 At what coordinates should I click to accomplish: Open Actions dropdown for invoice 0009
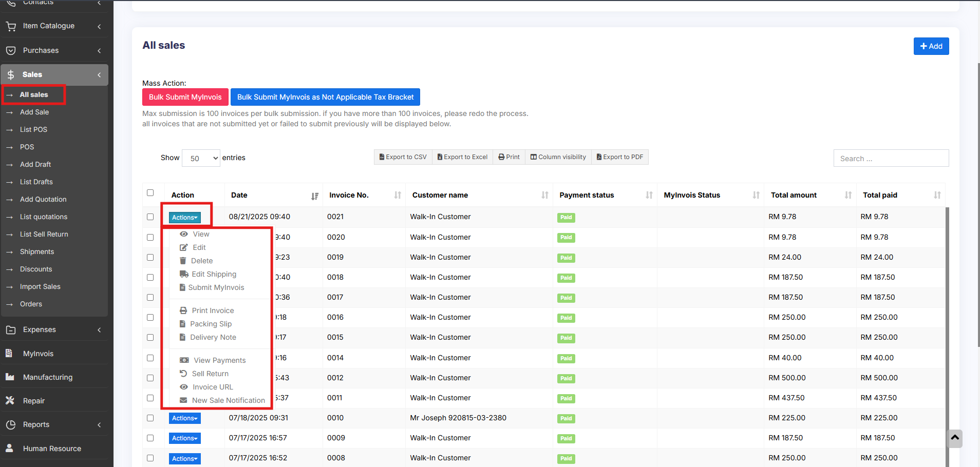pyautogui.click(x=184, y=438)
